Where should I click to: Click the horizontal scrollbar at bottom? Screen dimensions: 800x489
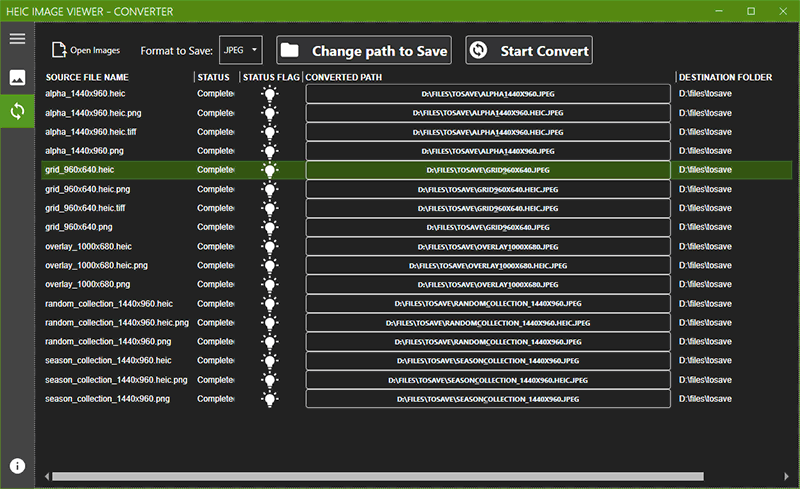coord(380,476)
